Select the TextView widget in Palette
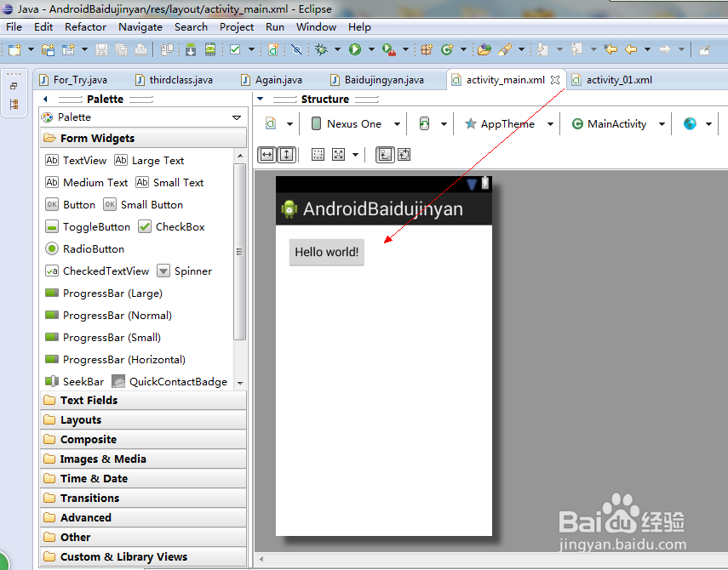The width and height of the screenshot is (728, 570). click(x=76, y=161)
